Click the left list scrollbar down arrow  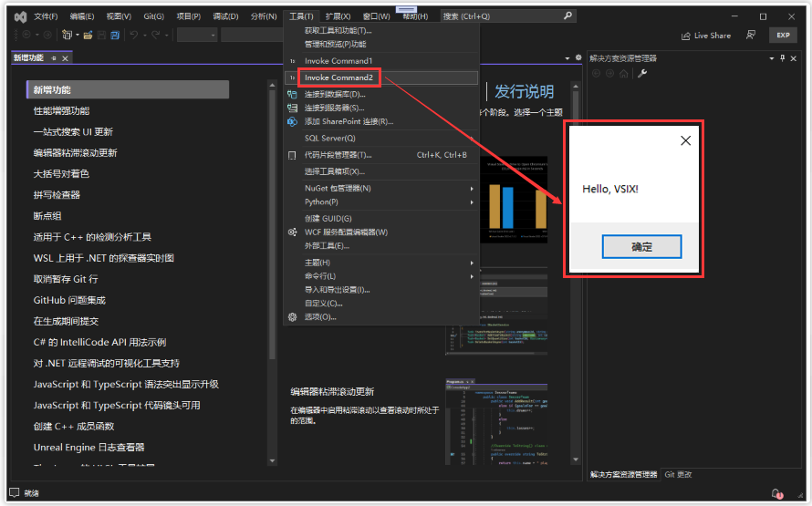click(x=272, y=460)
